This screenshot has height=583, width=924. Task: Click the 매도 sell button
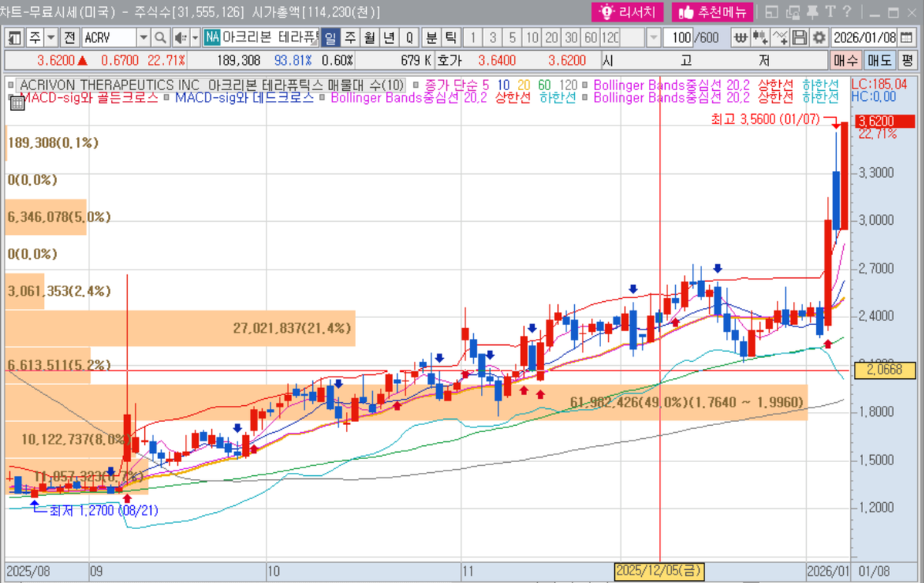point(879,60)
